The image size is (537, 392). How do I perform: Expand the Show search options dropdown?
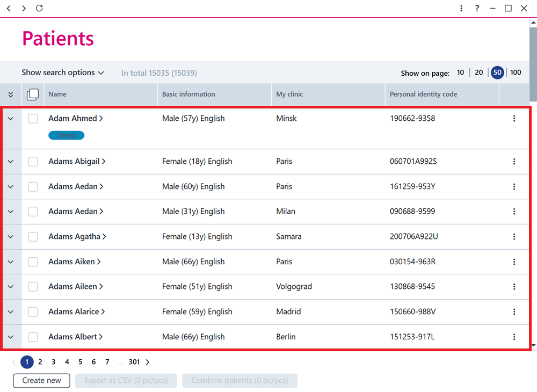pyautogui.click(x=63, y=72)
